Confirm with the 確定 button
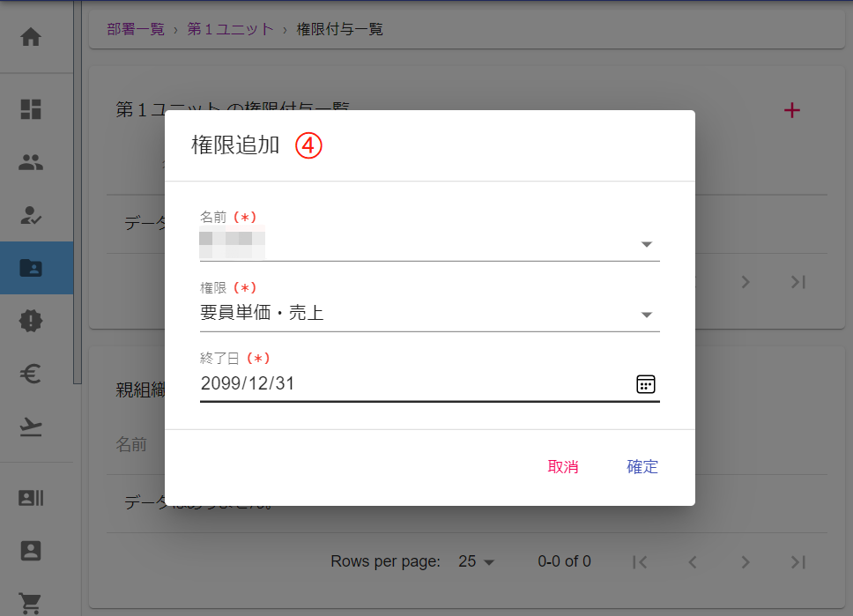This screenshot has width=853, height=616. coord(642,467)
